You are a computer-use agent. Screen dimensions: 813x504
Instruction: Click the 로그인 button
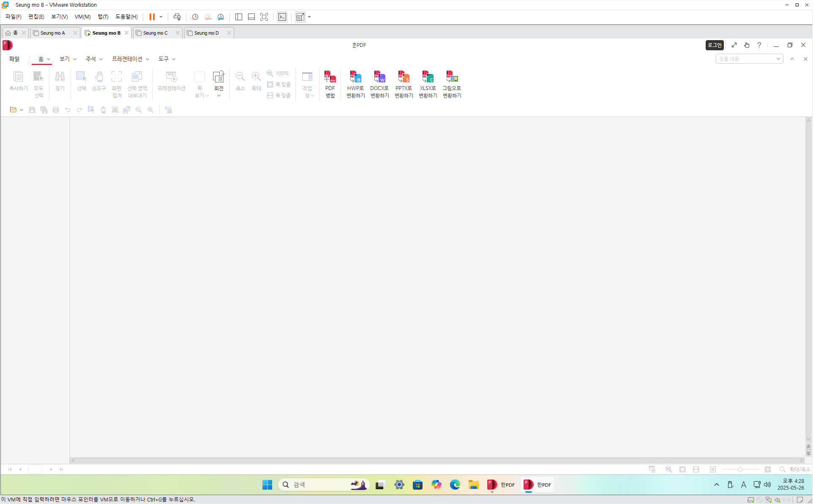click(x=715, y=45)
